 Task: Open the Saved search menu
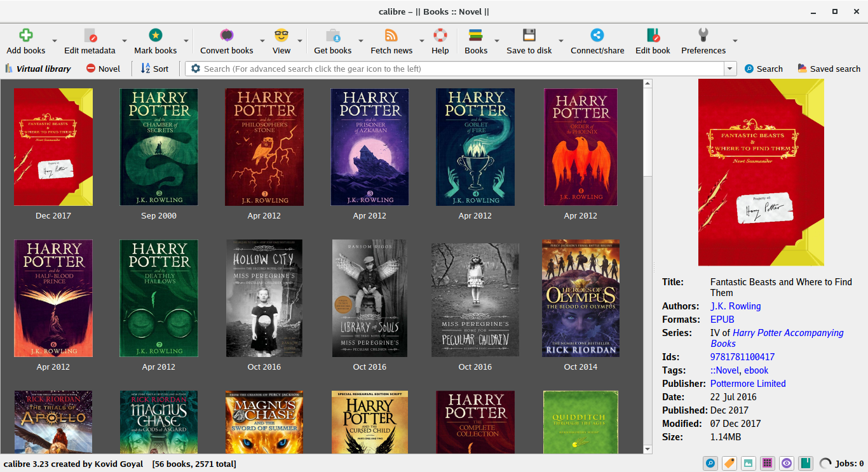(x=829, y=69)
